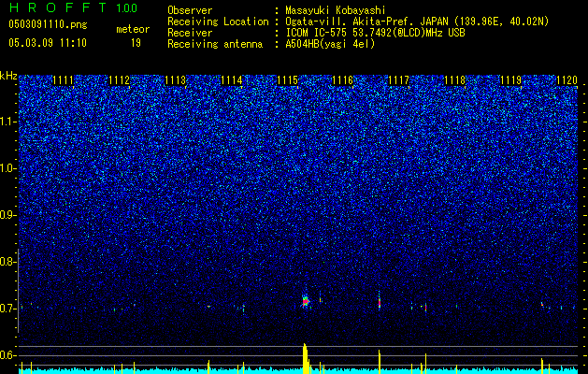Screen dimensions: 588x374
Task: Click the file name 0503091110.png
Action: [x=48, y=24]
